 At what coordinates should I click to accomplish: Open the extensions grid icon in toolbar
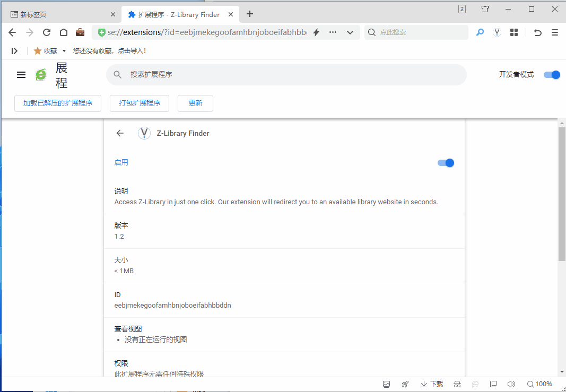[x=513, y=32]
